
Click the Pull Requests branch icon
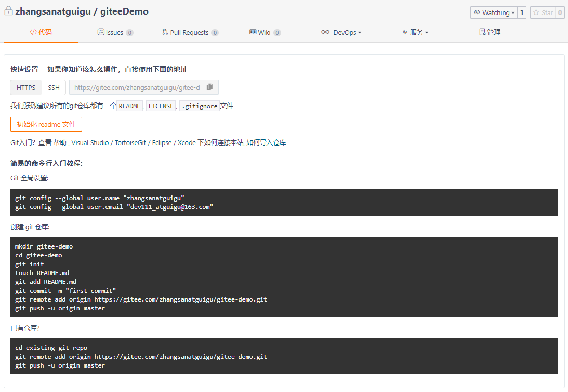coord(165,32)
